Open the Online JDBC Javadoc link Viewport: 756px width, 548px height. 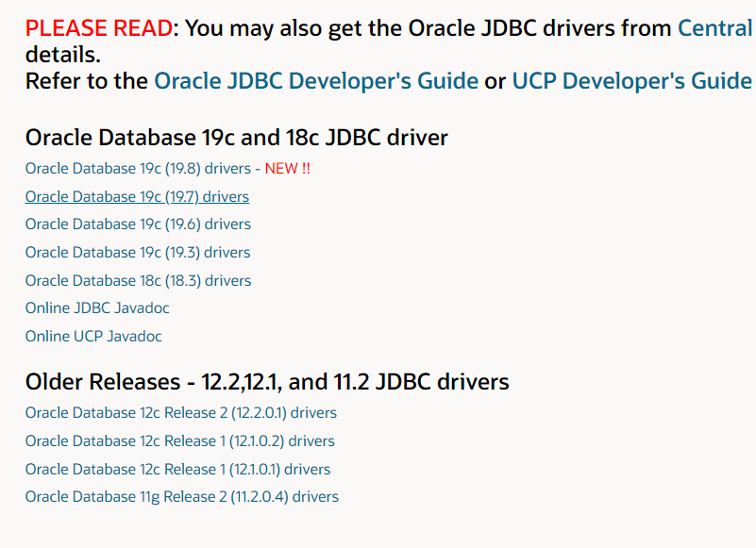(x=97, y=308)
